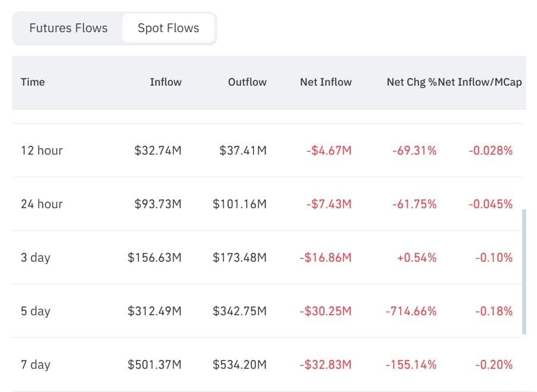Select the 12 hour row label
The height and width of the screenshot is (392, 537).
(x=42, y=150)
